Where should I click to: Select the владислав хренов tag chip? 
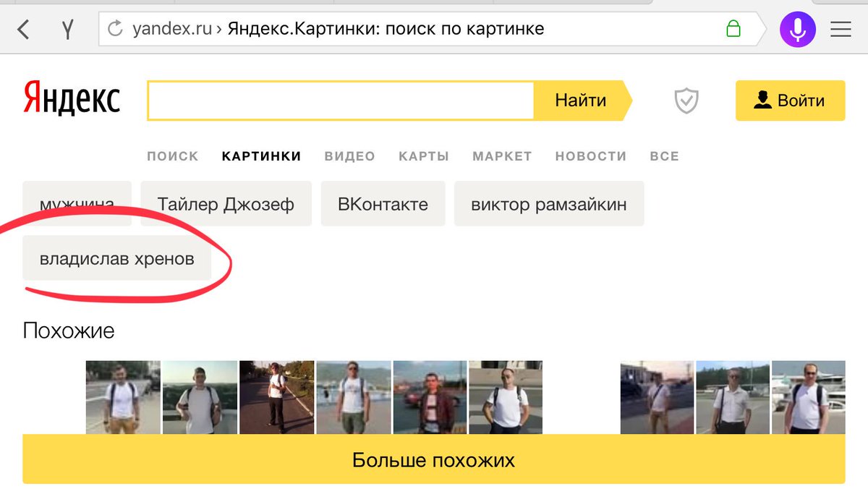point(117,258)
